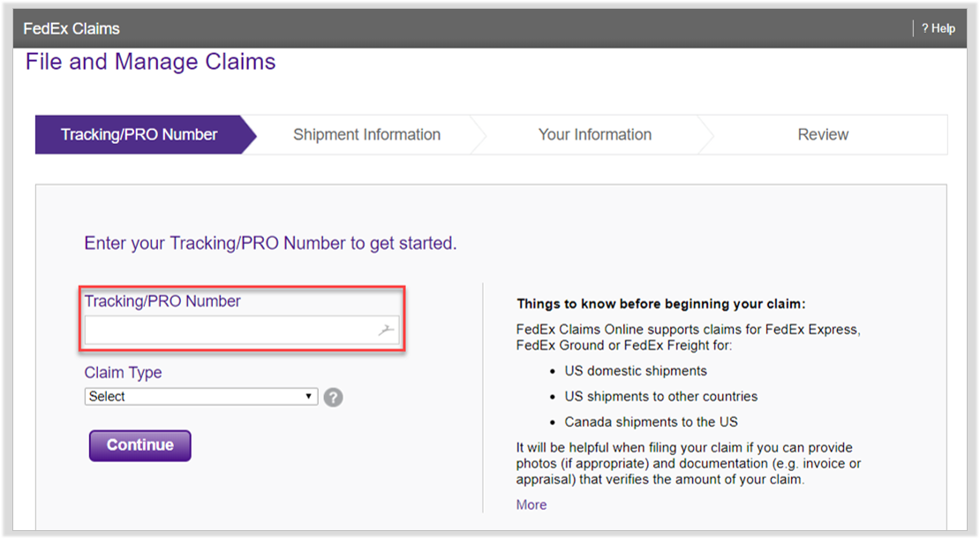Click the 'Things to know before beginning' heading

660,304
